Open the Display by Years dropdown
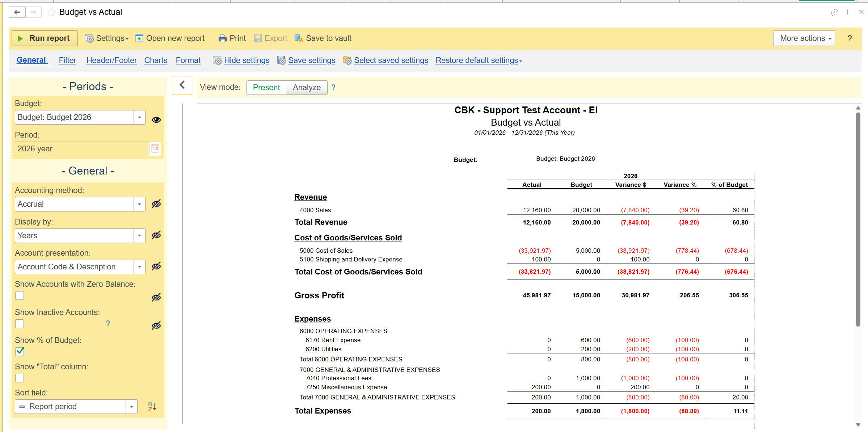The height and width of the screenshot is (432, 868). pyautogui.click(x=139, y=236)
